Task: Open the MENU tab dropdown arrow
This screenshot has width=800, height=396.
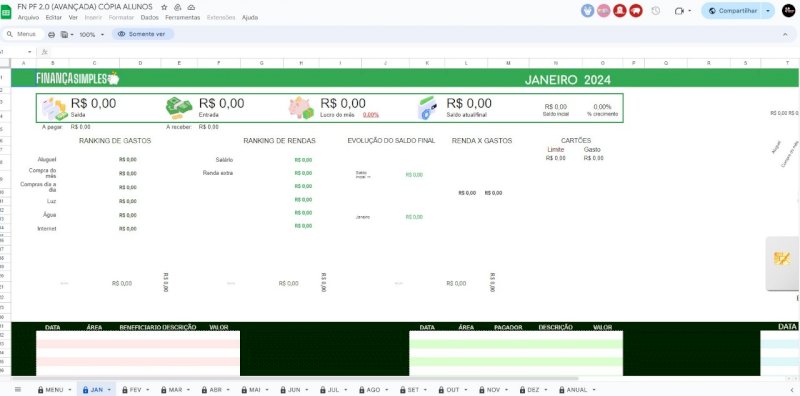Action: (69, 390)
